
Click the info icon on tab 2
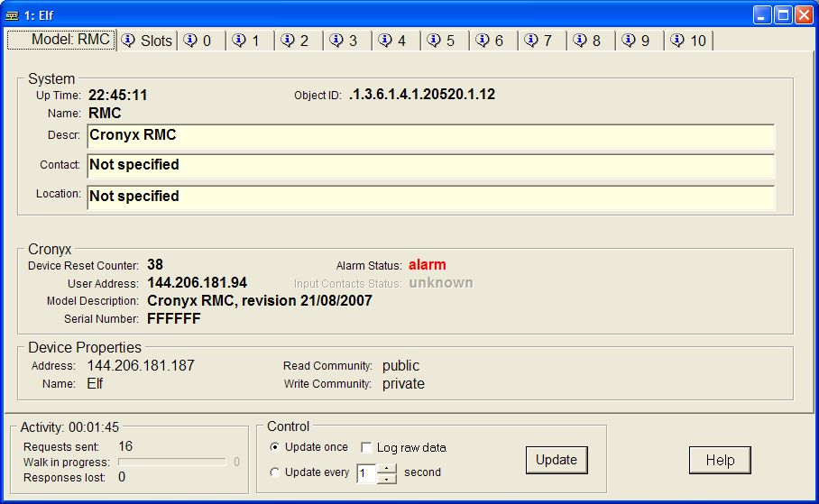288,41
